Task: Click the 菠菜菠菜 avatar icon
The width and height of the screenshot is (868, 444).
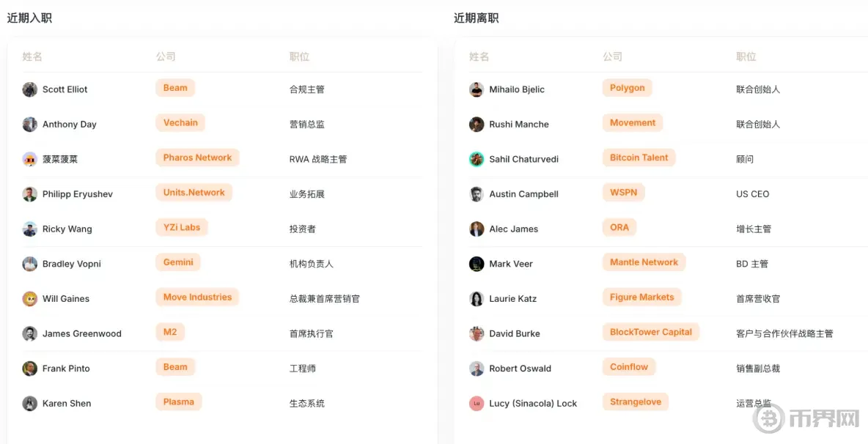Action: click(x=29, y=159)
